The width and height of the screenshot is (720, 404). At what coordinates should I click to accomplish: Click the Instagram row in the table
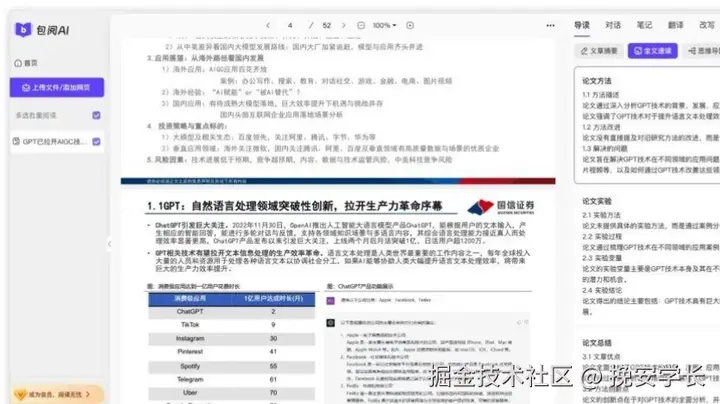click(231, 338)
